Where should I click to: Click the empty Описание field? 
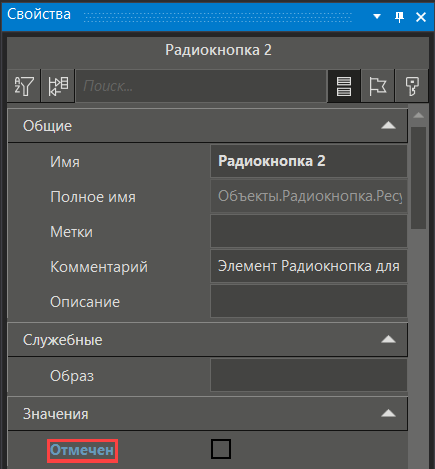pyautogui.click(x=309, y=301)
